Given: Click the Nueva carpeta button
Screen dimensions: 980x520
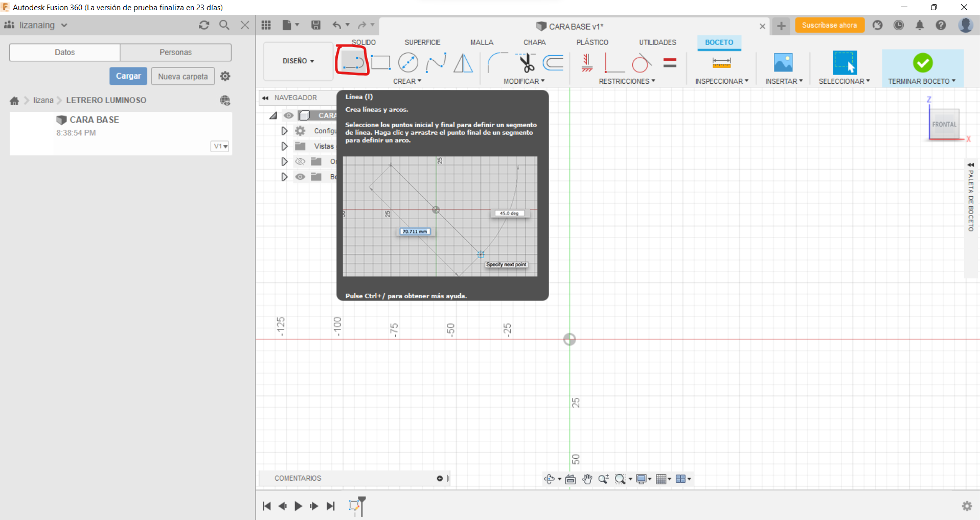Looking at the screenshot, I should point(183,76).
